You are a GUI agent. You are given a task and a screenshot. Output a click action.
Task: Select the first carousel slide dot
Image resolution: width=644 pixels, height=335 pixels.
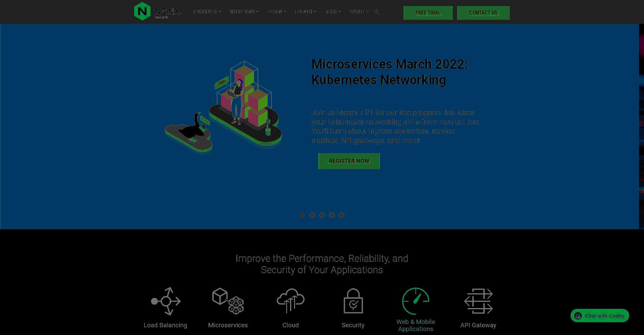point(303,215)
